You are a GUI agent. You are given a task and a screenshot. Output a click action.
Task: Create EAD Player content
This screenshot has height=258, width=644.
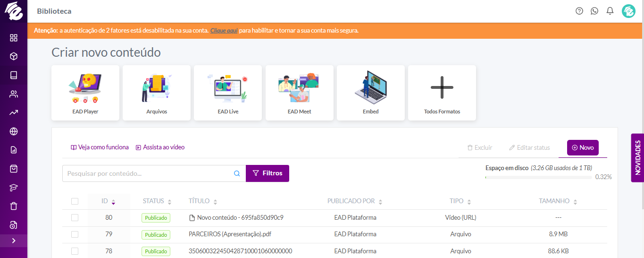pyautogui.click(x=85, y=93)
